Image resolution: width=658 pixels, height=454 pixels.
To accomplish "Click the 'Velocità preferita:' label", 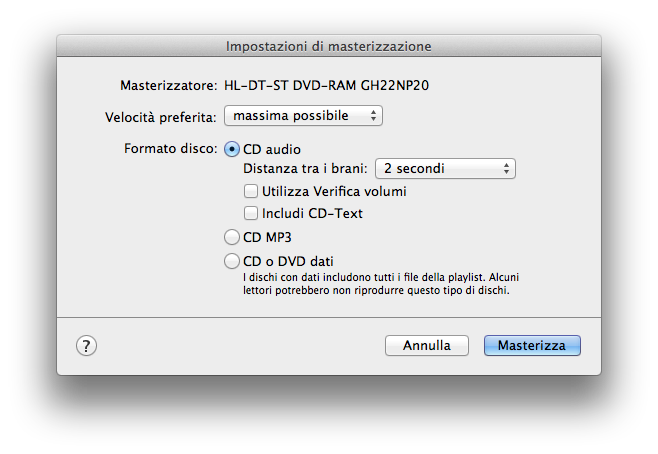I will (x=160, y=117).
